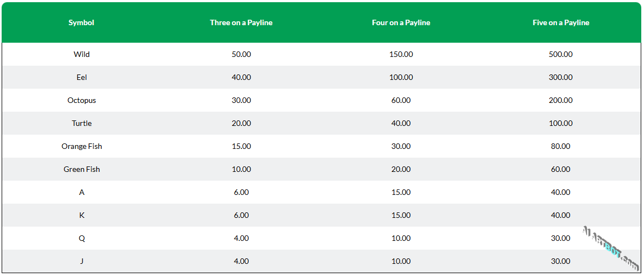
Task: Select the Q symbol row label
Action: pyautogui.click(x=81, y=238)
